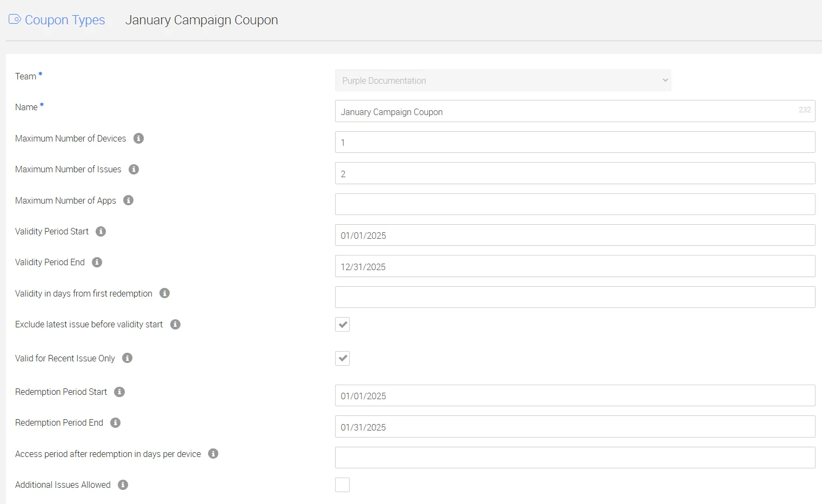Click the Redemption Period Start date field
This screenshot has height=504, width=822.
pos(575,395)
